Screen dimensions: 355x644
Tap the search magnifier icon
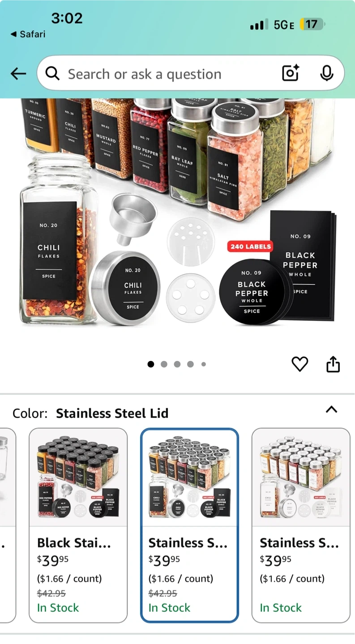(52, 73)
